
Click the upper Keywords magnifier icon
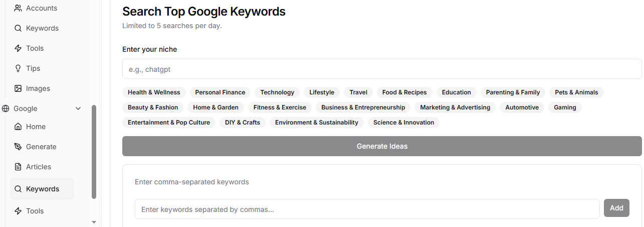point(18,28)
